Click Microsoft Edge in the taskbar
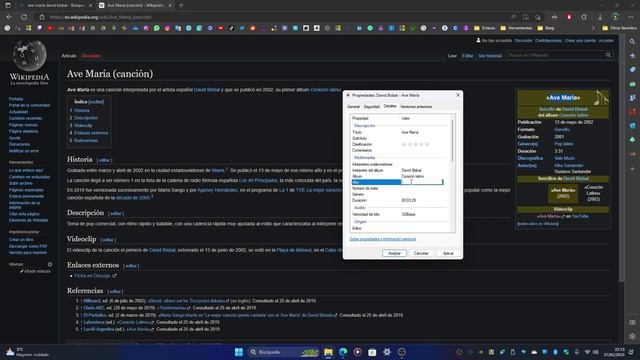Viewport: 640px width, 360px height. [343, 352]
